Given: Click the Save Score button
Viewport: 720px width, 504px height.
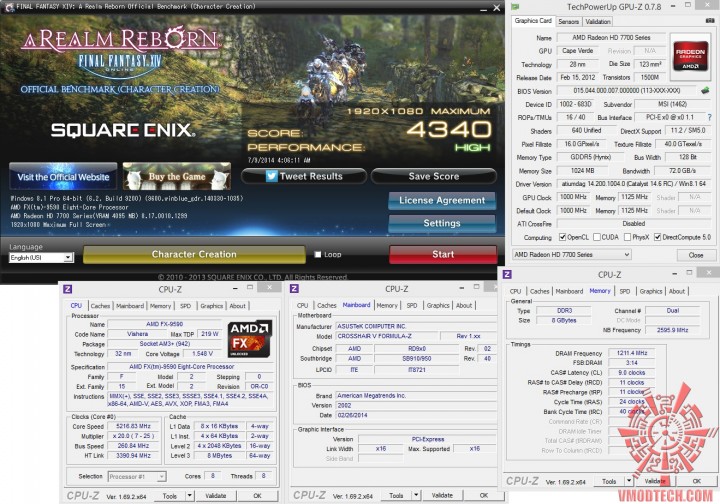Looking at the screenshot, I should pyautogui.click(x=434, y=176).
